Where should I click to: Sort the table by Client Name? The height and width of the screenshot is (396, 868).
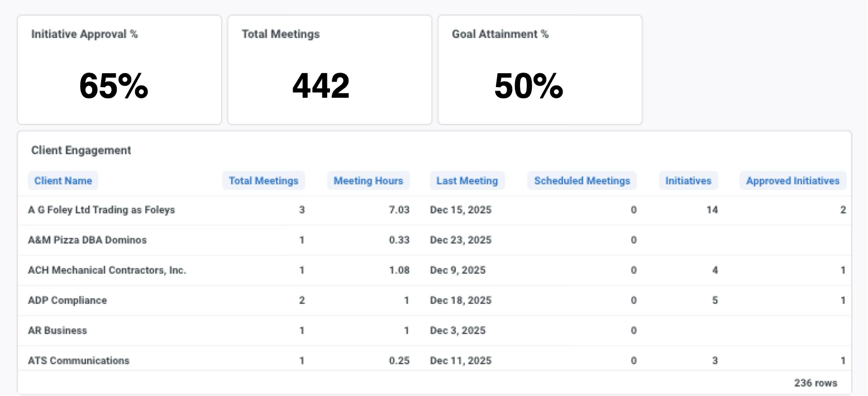point(63,180)
